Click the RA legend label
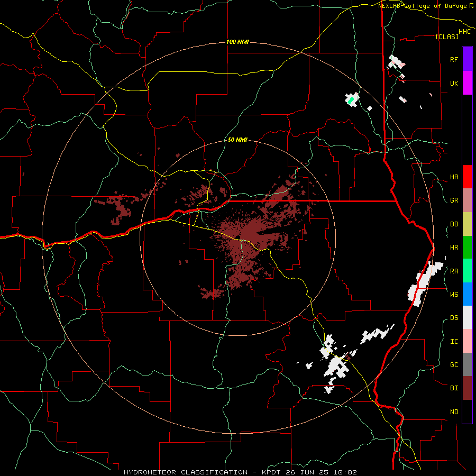Screen dimensions: 476x476 454,271
